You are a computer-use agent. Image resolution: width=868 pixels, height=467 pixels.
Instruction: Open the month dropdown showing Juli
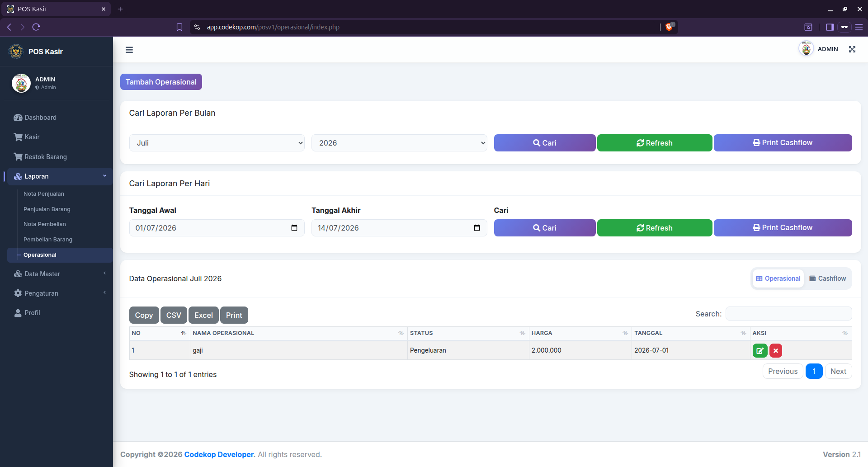coord(217,143)
